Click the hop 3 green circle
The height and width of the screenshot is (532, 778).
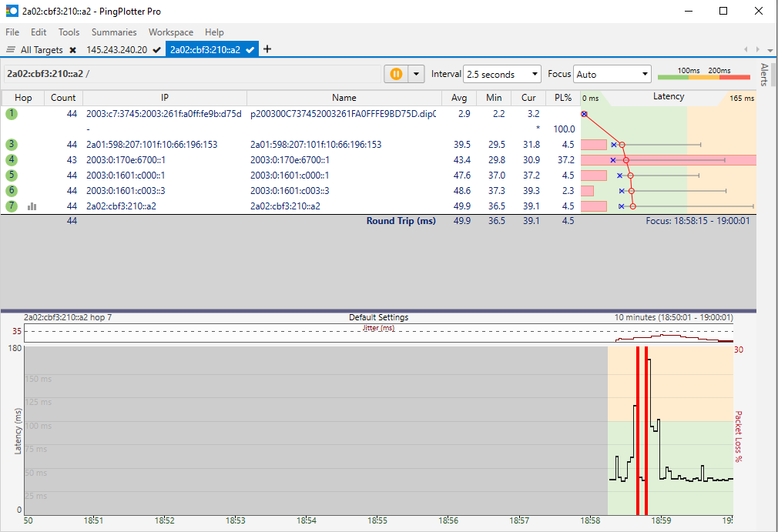12,144
